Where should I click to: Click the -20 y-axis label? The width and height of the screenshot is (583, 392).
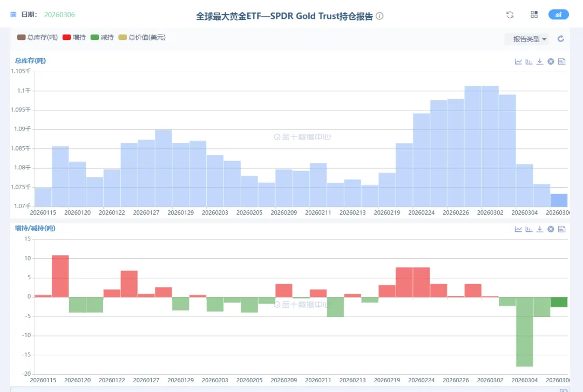click(x=26, y=374)
